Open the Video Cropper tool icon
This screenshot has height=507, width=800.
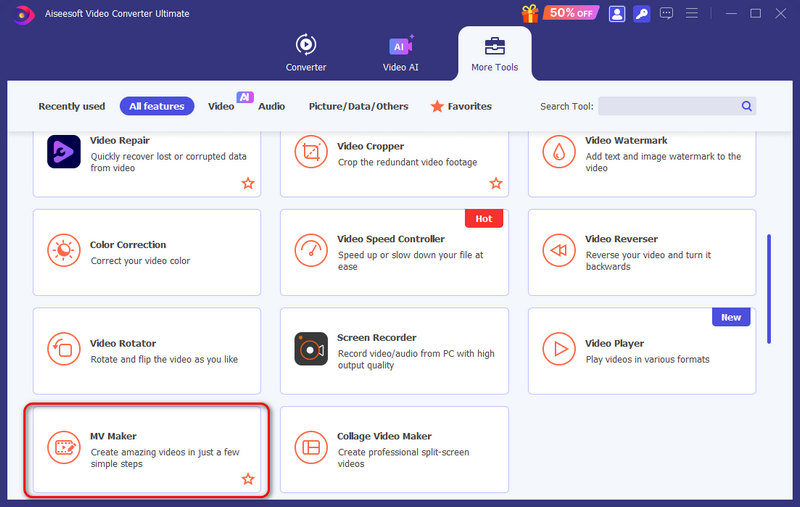point(311,152)
